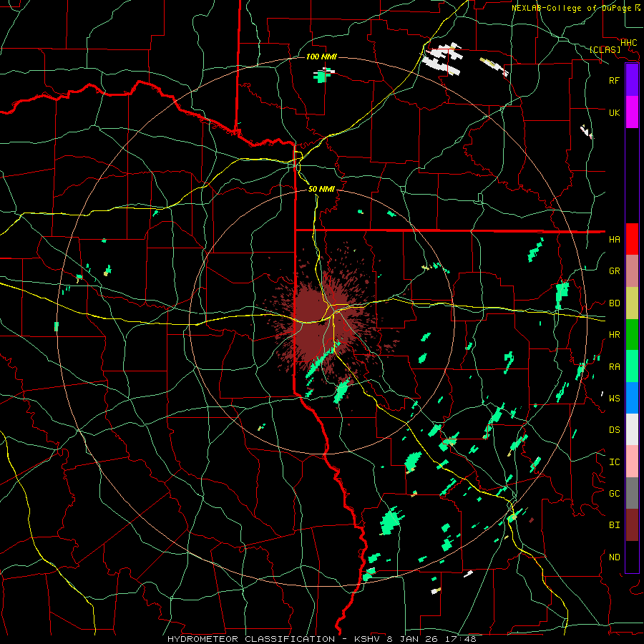The image size is (644, 644).
Task: Click the Hydrometeor Classification KSHV title caption
Action: point(321,639)
